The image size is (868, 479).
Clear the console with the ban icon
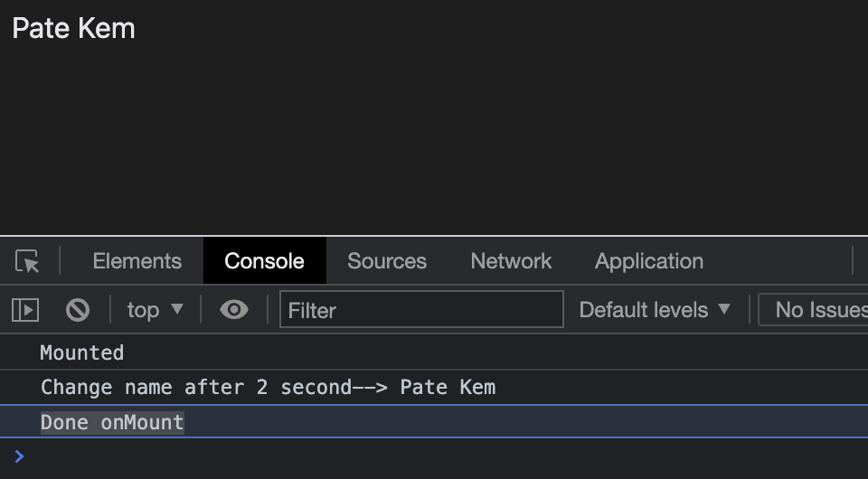[x=78, y=310]
